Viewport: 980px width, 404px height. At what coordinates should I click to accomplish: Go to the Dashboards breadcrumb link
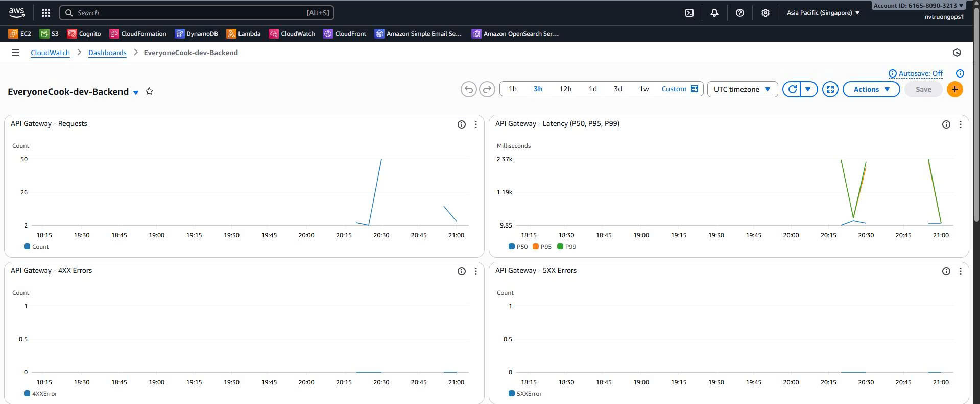pyautogui.click(x=107, y=53)
